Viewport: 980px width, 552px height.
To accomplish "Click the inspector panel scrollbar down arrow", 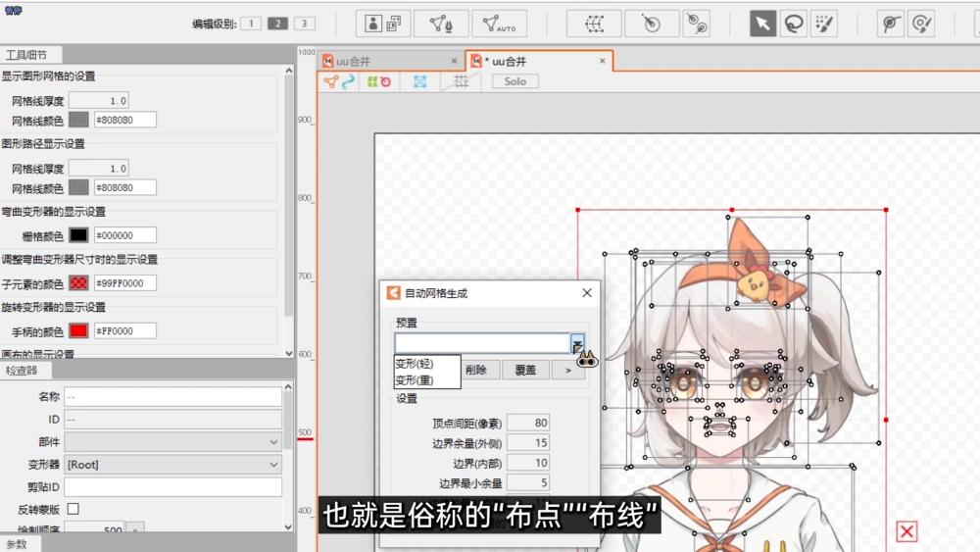I will (289, 527).
